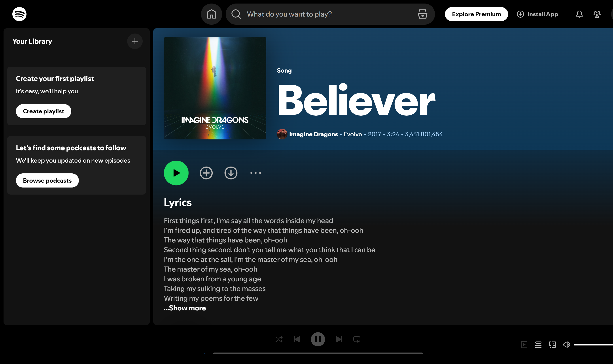
Task: Click the playback progress bar
Action: coord(318,353)
